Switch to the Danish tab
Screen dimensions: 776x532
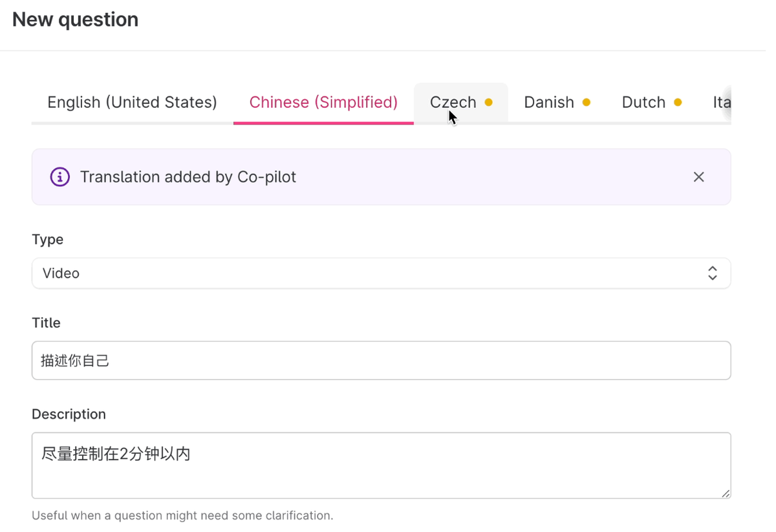549,102
